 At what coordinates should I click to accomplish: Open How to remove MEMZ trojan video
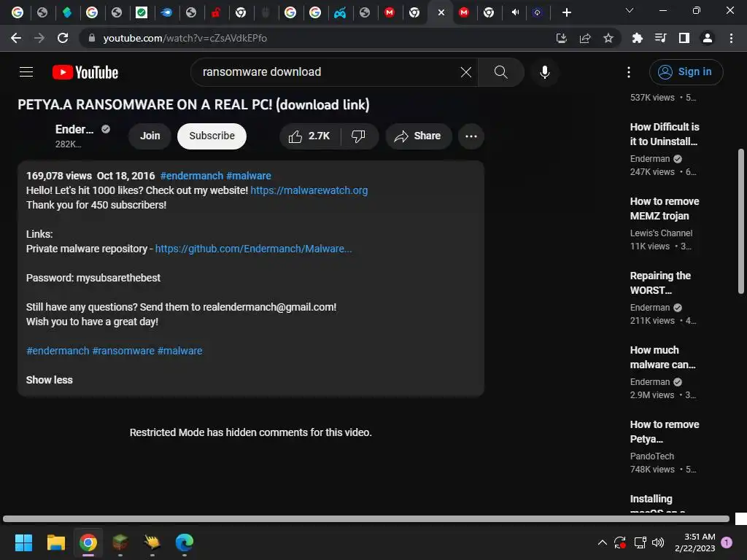point(664,209)
